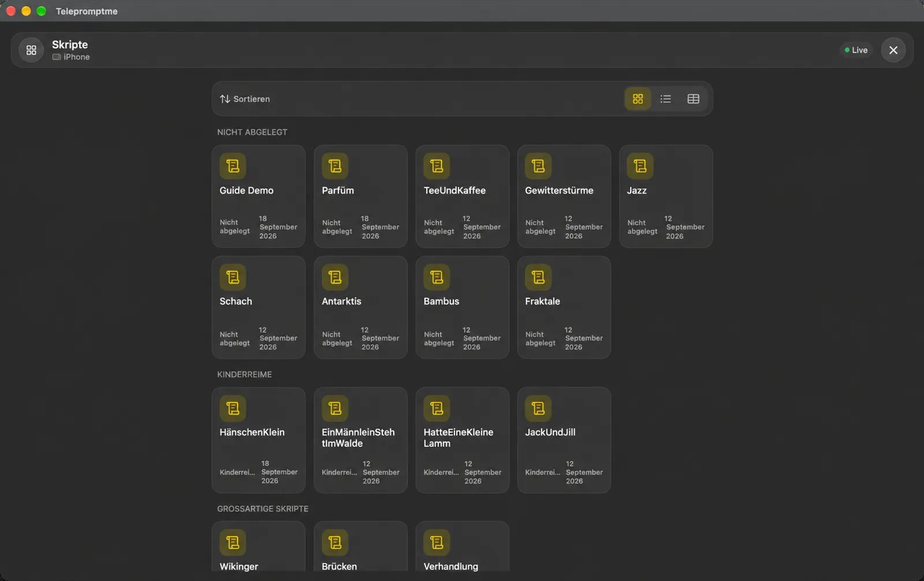Click Nicht abgelegt label on the Fraktale card
The image size is (924, 581).
point(541,338)
